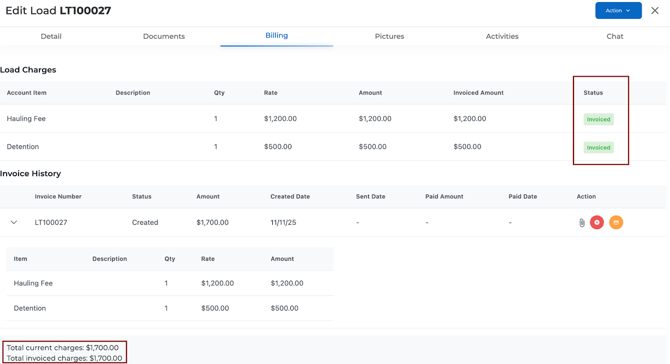Viewport: 670px width, 364px height.
Task: Open the blue Action dropdown
Action: point(618,11)
